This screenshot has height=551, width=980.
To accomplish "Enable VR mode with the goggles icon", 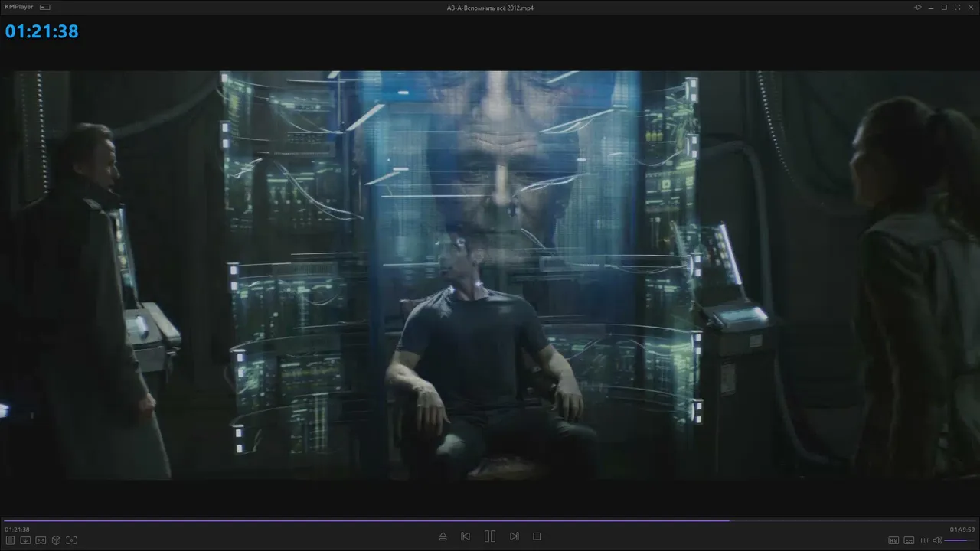I will [x=41, y=540].
